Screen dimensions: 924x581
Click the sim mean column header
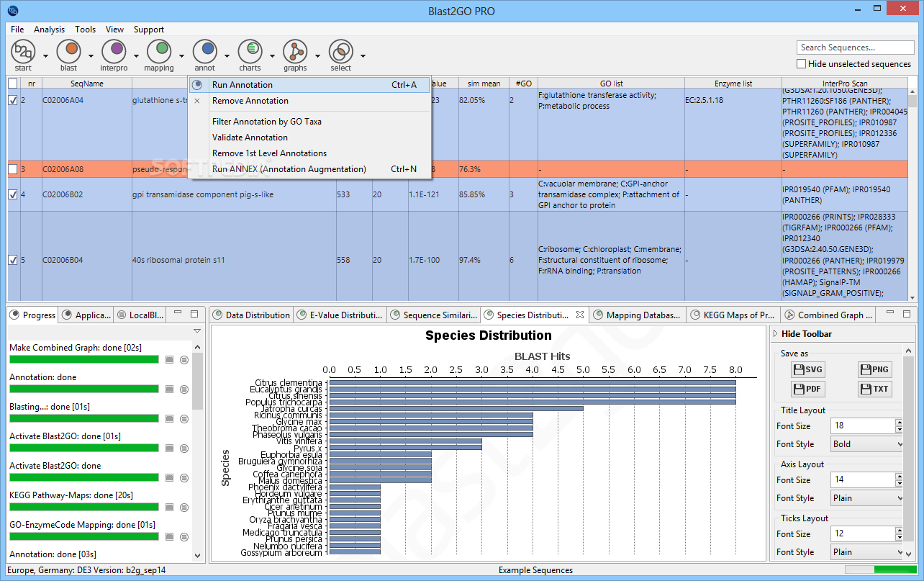pos(484,84)
